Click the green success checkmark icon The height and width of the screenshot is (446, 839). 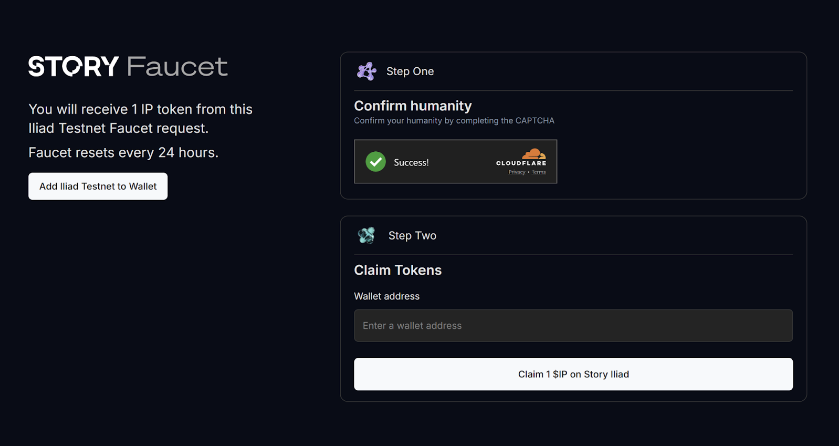tap(376, 161)
